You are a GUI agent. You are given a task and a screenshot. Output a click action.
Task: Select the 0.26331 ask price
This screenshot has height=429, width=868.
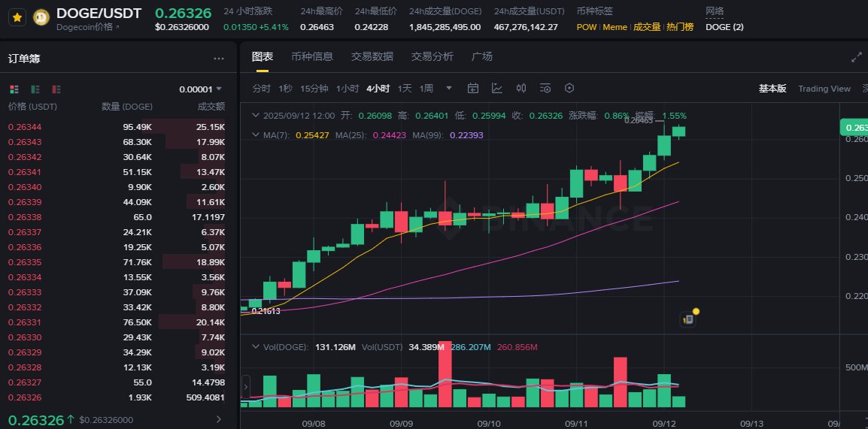coord(25,322)
